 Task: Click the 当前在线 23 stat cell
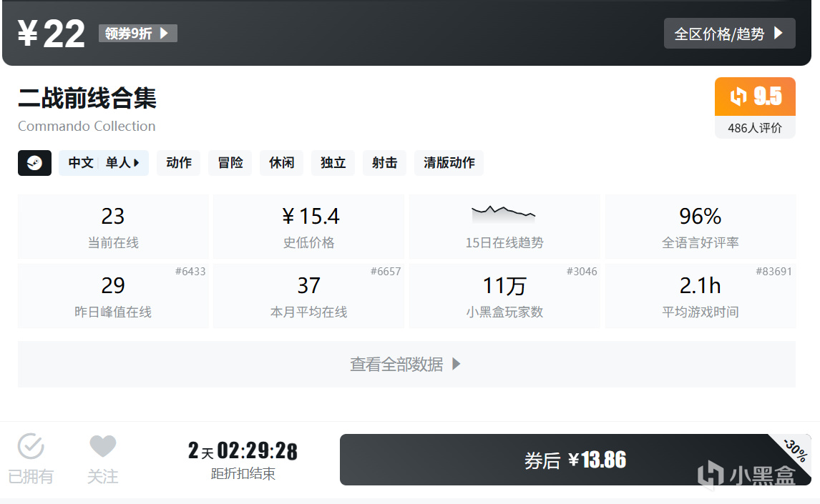pos(113,227)
